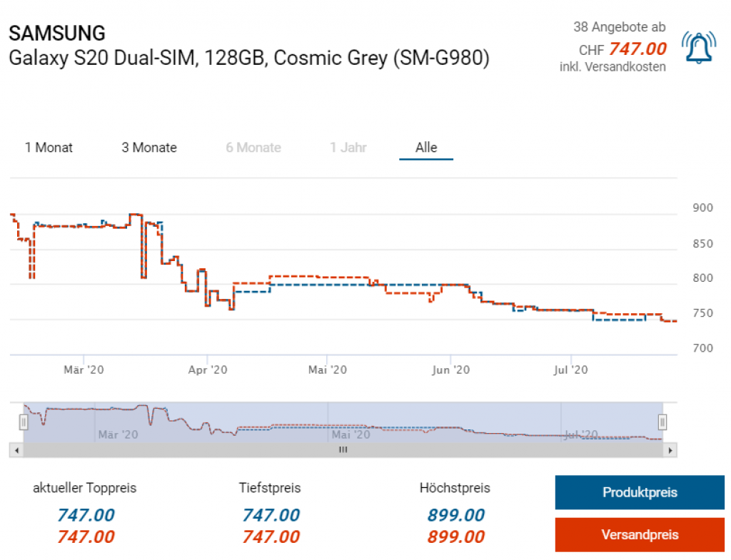The height and width of the screenshot is (560, 731).
Task: Open the CHF 747.00 offer price
Action: [637, 49]
